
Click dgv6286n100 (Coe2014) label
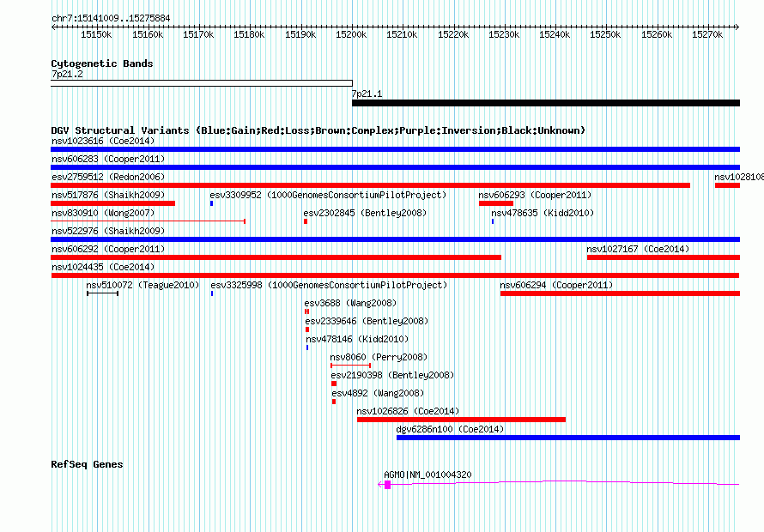tap(450, 429)
